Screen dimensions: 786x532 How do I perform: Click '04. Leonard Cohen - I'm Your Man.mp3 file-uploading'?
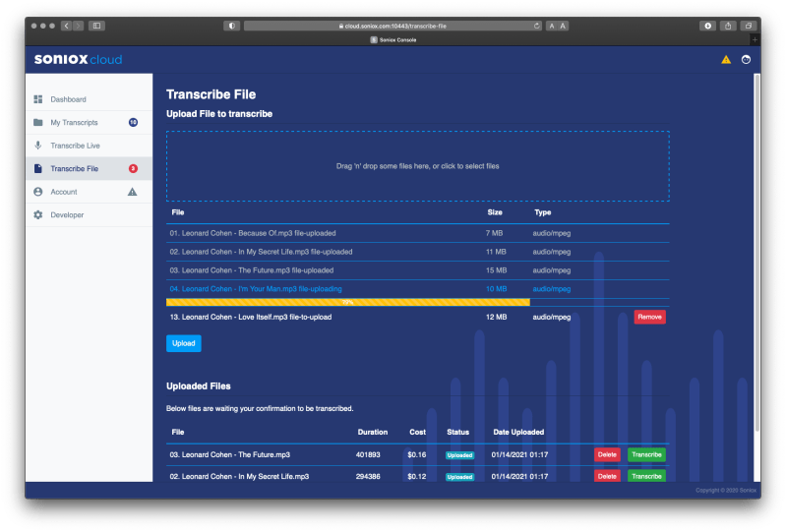256,288
